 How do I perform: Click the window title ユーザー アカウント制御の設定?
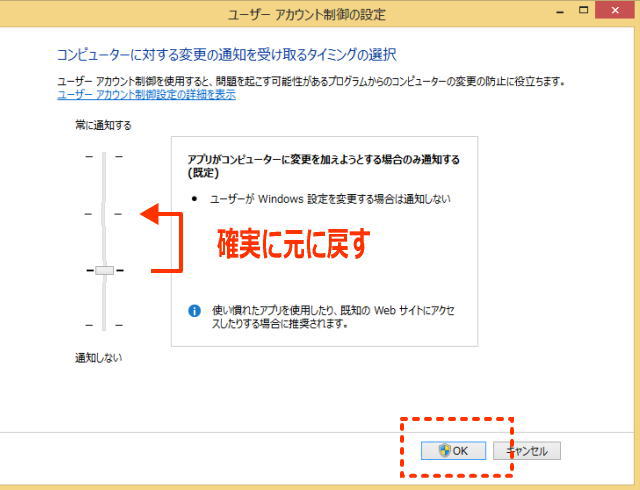pos(306,15)
